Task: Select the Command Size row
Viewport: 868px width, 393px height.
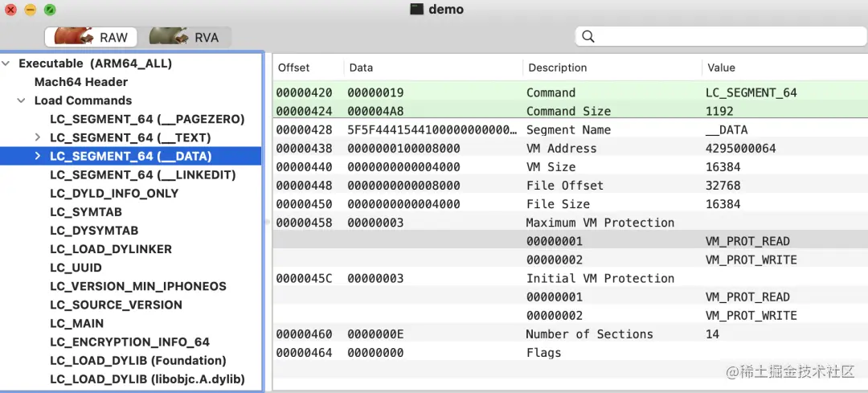Action: pos(570,111)
